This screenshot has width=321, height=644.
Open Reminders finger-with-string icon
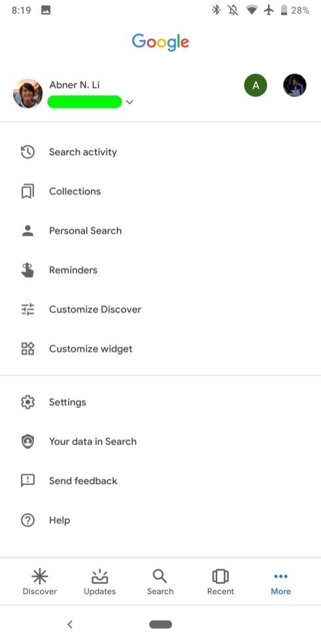tap(27, 270)
